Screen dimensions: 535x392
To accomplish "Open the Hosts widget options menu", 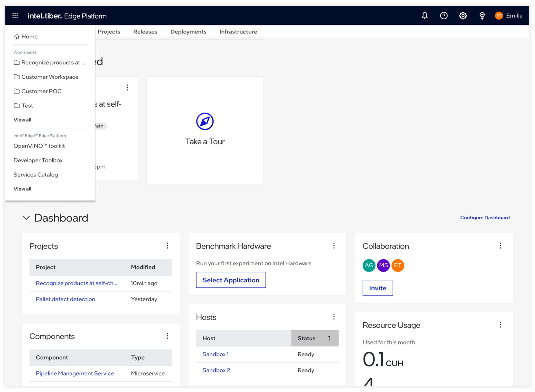I will click(334, 317).
